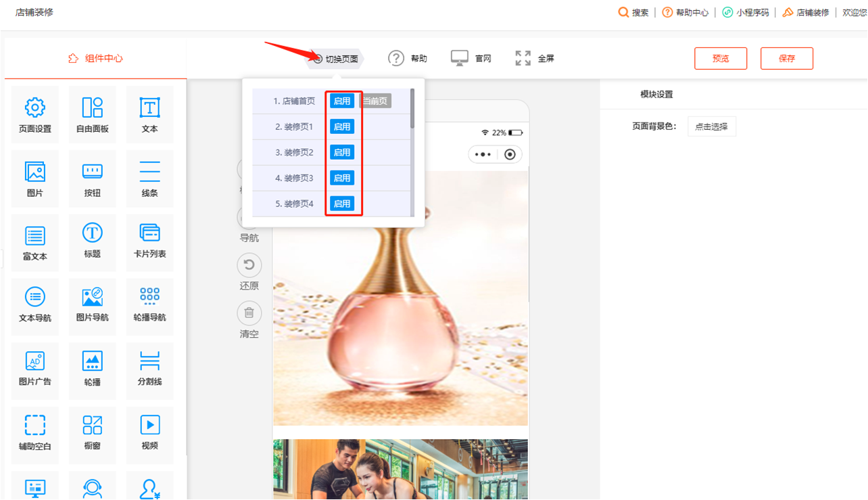Select the 4. 装修页3 page entry
Image resolution: width=868 pixels, height=500 pixels.
[x=294, y=178]
